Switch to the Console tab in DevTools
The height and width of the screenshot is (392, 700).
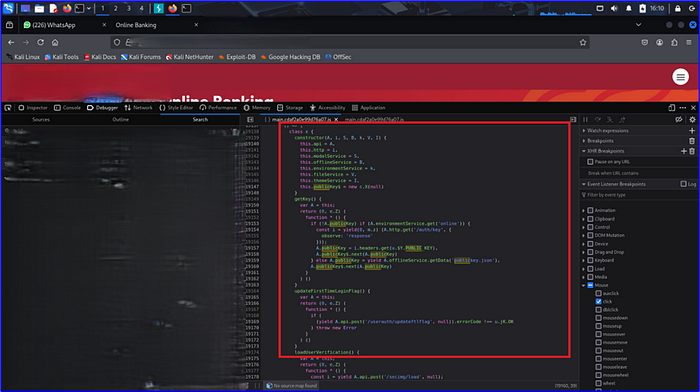(x=67, y=108)
